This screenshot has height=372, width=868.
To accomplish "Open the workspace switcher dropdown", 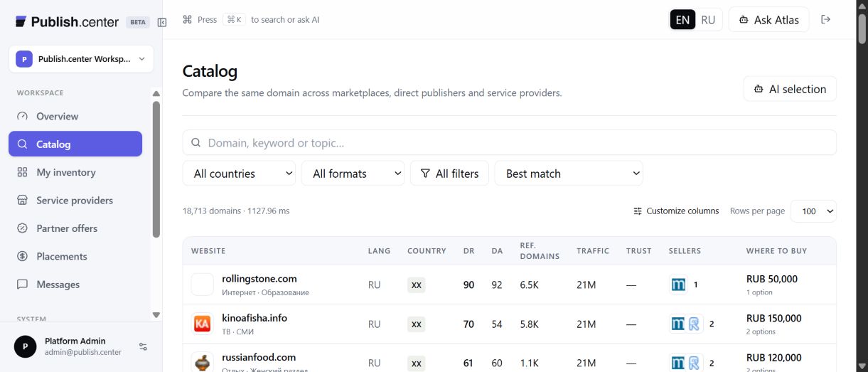I will click(81, 59).
